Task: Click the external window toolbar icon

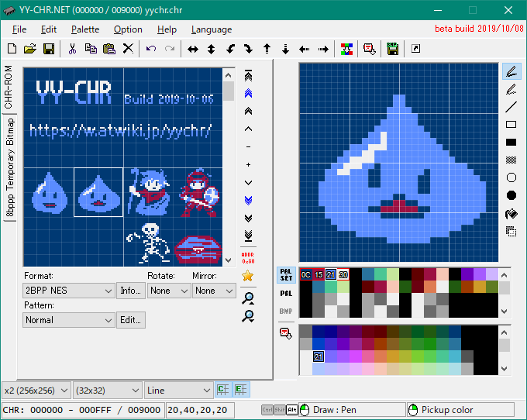Action: (415, 49)
